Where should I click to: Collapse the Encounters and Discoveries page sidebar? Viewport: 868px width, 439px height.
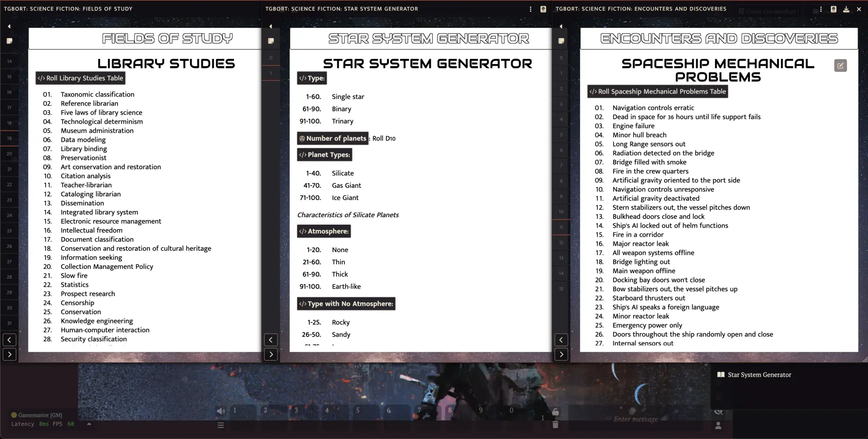(561, 27)
